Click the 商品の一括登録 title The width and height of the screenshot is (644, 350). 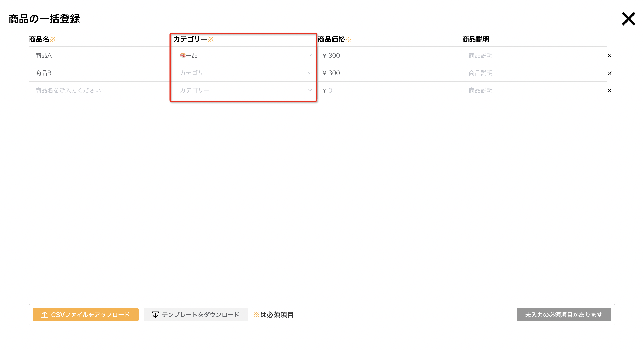pyautogui.click(x=44, y=19)
